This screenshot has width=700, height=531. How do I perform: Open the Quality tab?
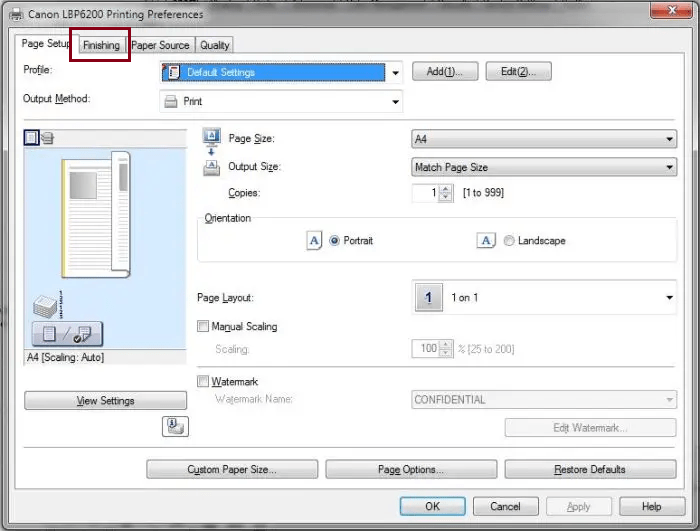214,45
